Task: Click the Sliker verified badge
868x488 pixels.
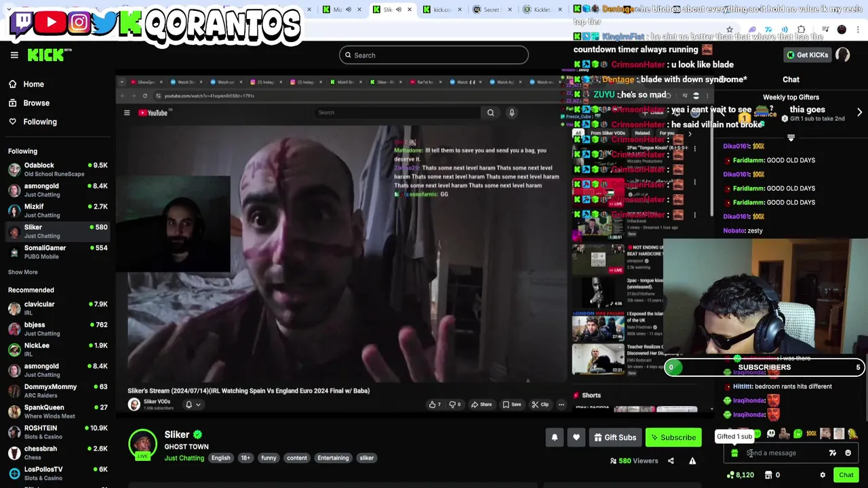Action: [197, 434]
